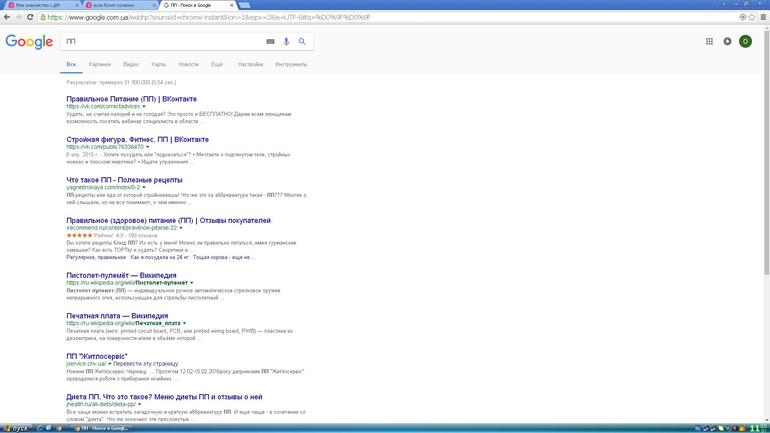
Task: Click the blue magnifier search button
Action: [302, 41]
